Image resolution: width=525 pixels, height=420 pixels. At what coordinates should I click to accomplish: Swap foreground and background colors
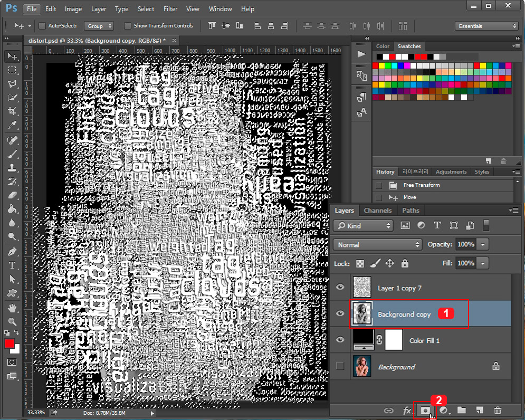click(x=16, y=332)
